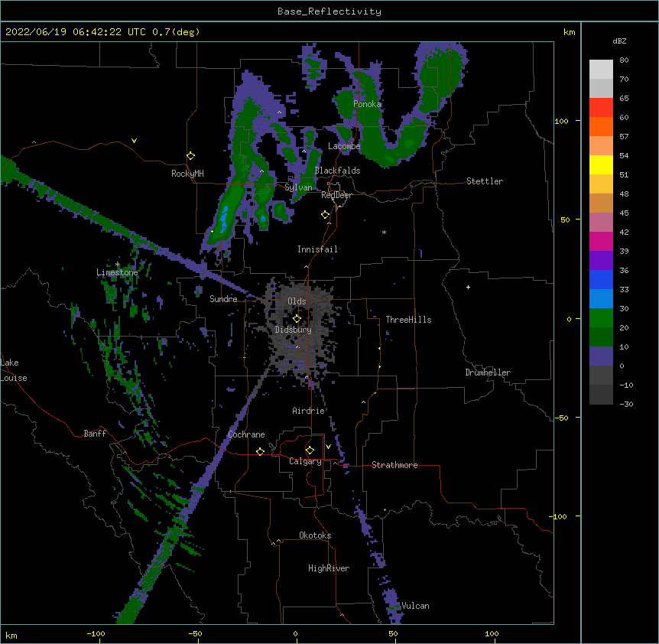Click the white asterisk marker east of Innisfail

[384, 232]
